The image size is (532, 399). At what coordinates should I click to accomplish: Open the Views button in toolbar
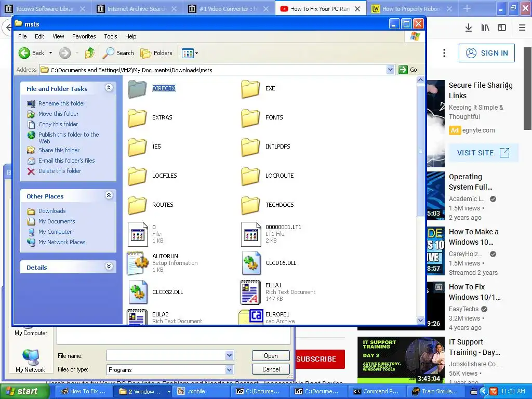pyautogui.click(x=187, y=53)
